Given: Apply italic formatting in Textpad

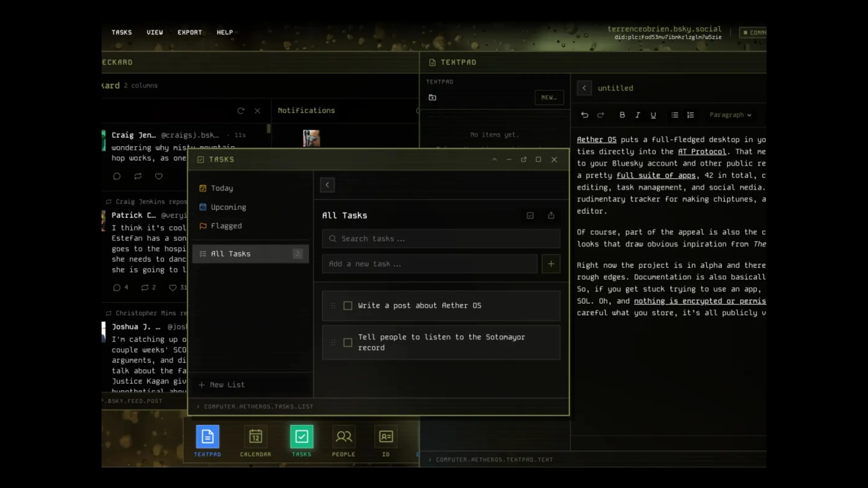Looking at the screenshot, I should coord(637,115).
